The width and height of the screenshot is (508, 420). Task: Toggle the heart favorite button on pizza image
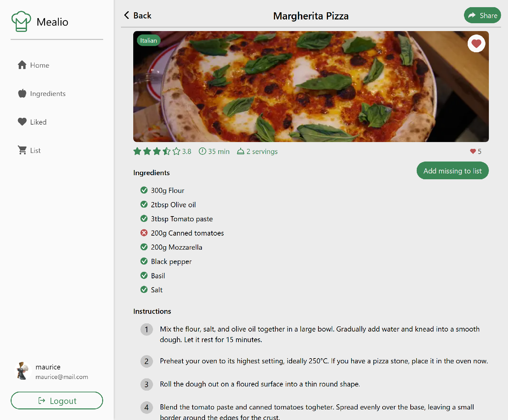(x=476, y=44)
